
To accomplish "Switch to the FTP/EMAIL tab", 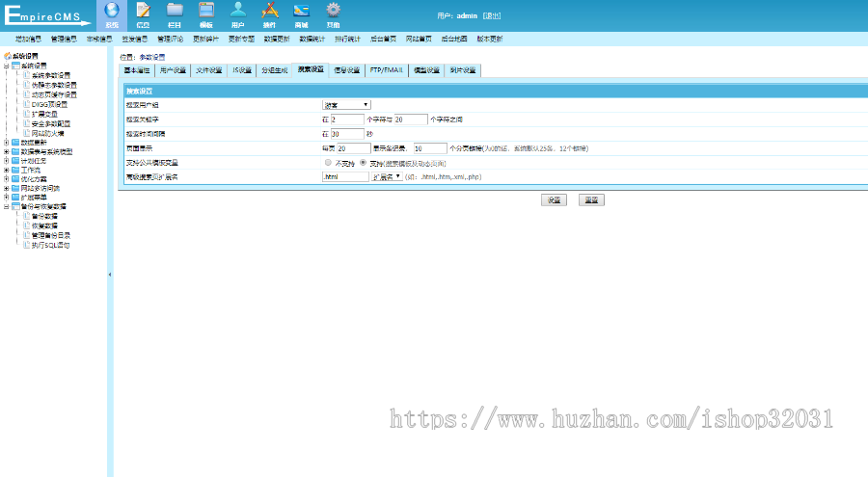I will point(387,70).
